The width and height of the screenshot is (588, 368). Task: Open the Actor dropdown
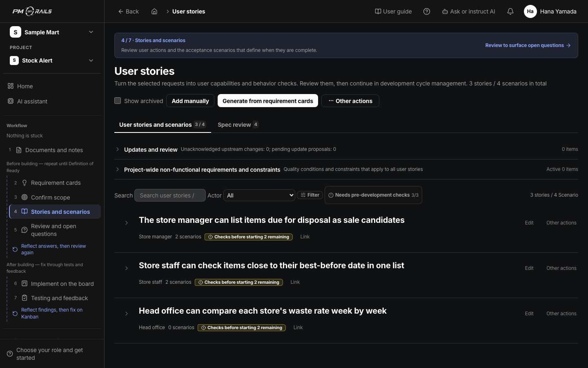pos(259,195)
